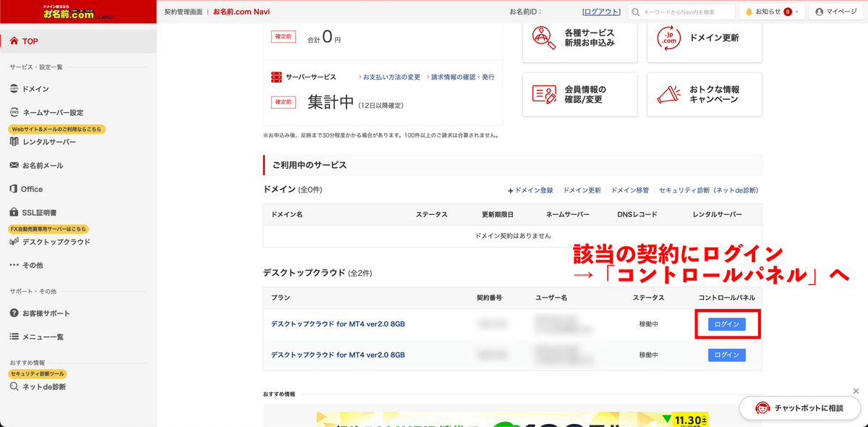Click 集計中 billing status text
The height and width of the screenshot is (427, 868).
coord(331,103)
